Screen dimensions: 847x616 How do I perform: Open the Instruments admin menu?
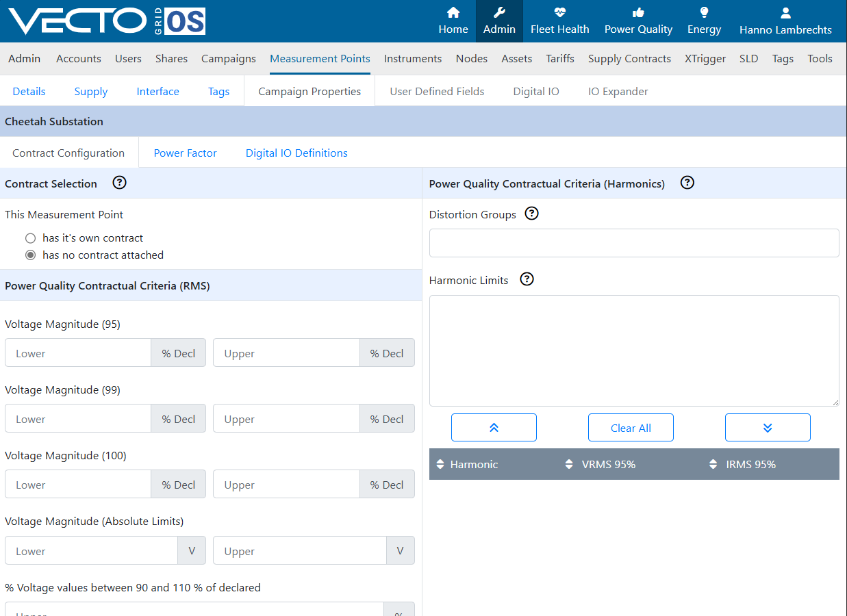[x=413, y=59]
